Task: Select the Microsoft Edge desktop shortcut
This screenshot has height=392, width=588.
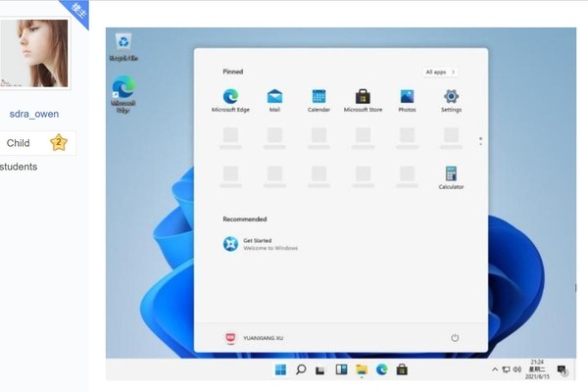Action: (x=123, y=94)
